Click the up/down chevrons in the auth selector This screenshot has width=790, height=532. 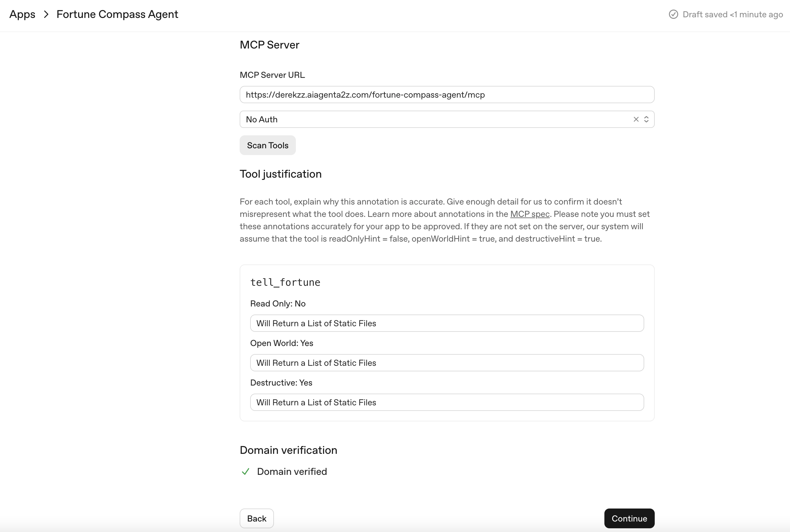pyautogui.click(x=646, y=120)
